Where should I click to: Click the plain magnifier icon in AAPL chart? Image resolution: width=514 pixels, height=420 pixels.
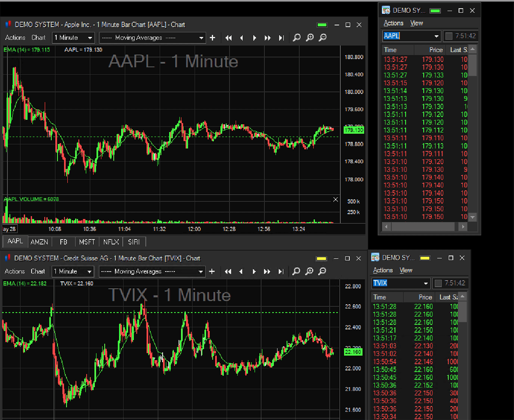click(296, 38)
